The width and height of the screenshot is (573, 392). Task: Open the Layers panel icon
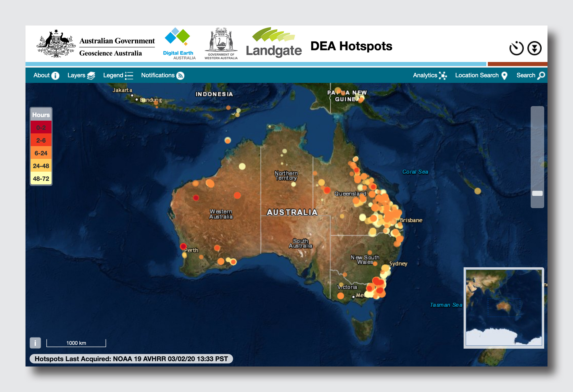(91, 75)
